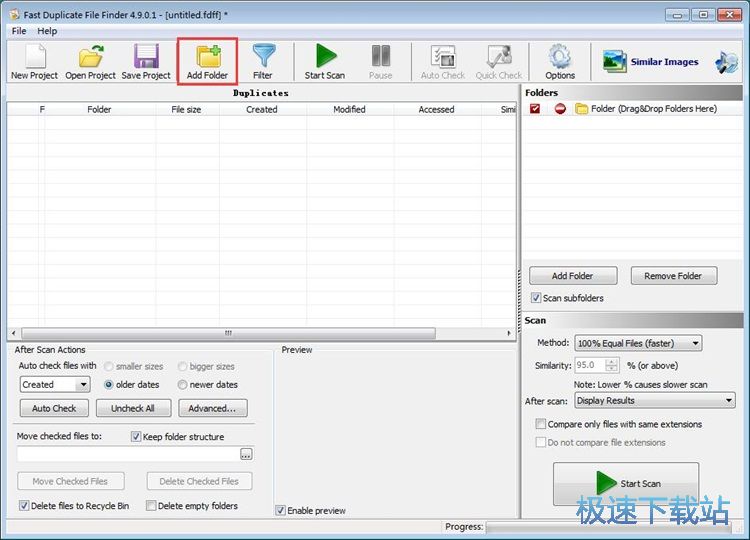This screenshot has width=750, height=540.
Task: Open the File menu
Action: click(19, 31)
